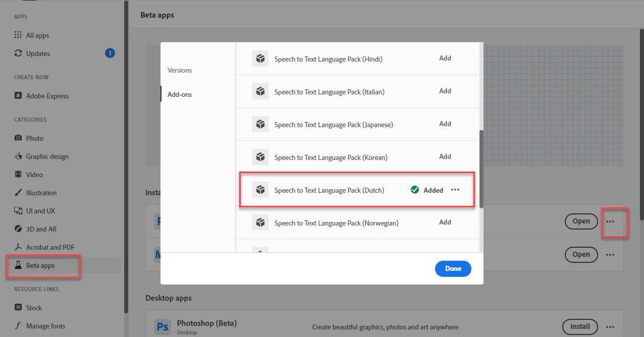Click the Korean language pack icon
644x337 pixels.
(260, 157)
